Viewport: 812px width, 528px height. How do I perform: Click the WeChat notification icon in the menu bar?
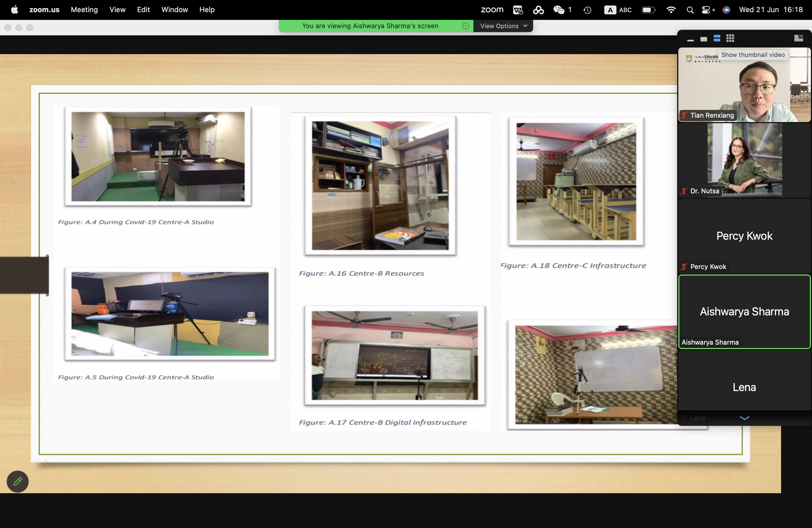tap(559, 10)
